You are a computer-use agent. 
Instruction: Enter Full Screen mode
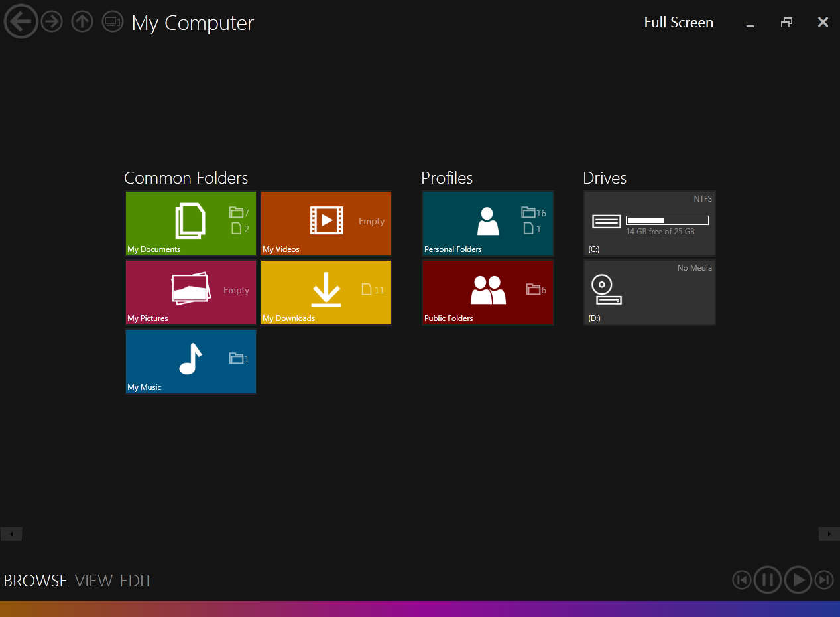(678, 23)
